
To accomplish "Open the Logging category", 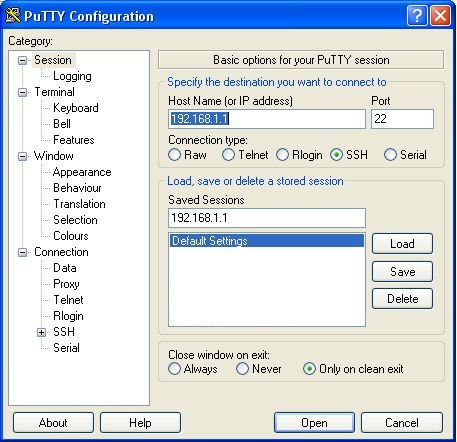I will pos(72,76).
